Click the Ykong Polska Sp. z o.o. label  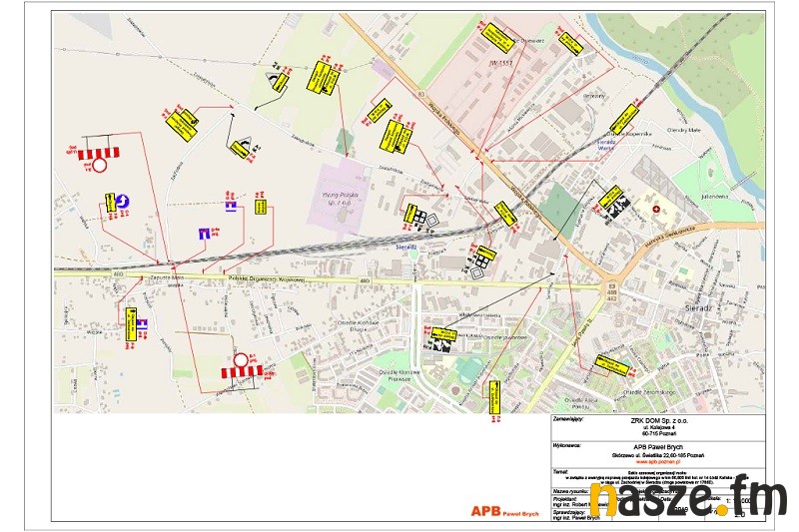coord(343,198)
